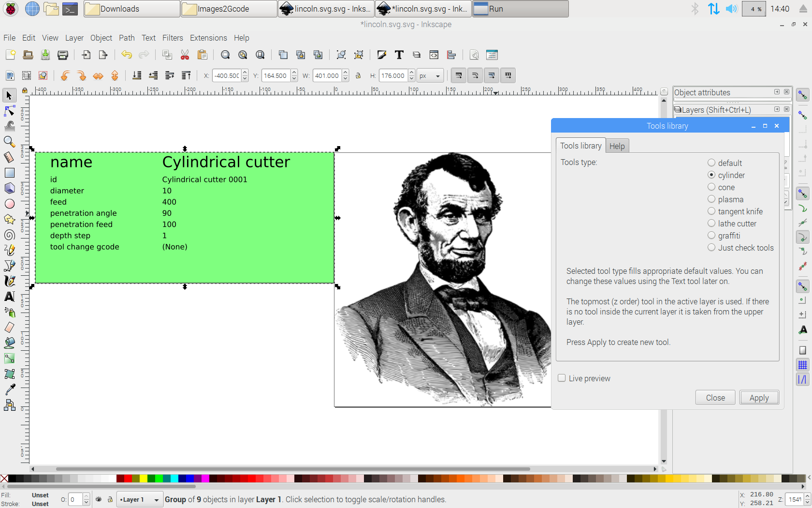Select the 3D box tool
The image size is (812, 508).
pos(9,188)
